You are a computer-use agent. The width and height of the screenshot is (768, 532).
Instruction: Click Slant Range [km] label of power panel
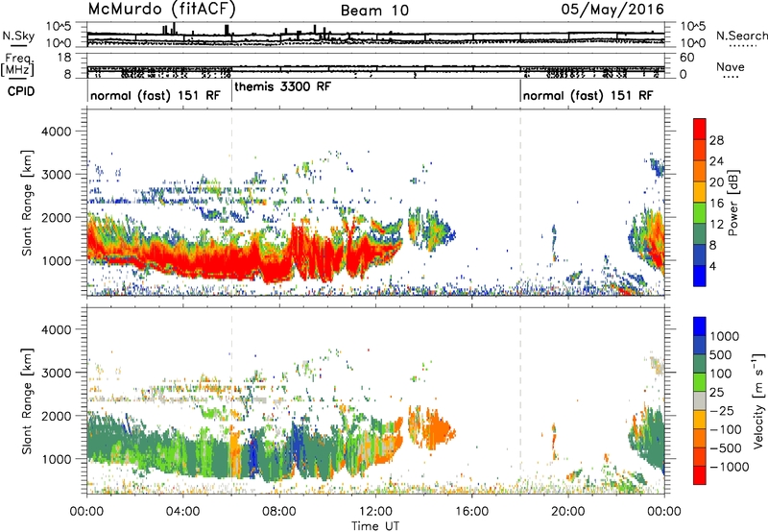[27, 203]
